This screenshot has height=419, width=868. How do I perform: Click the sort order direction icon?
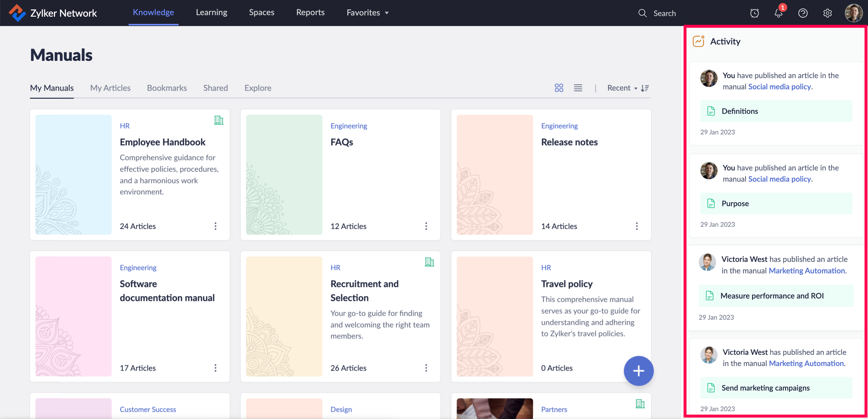[645, 88]
